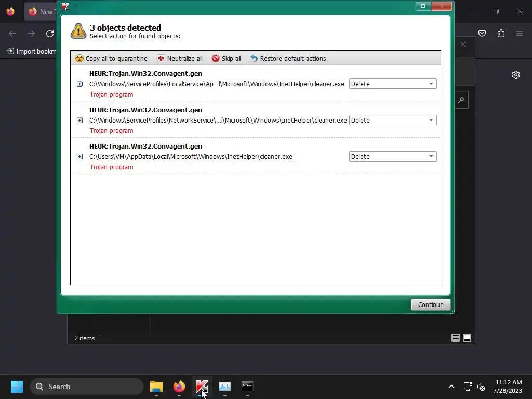
Task: Close the Kaspersky scan window
Action: 442,6
